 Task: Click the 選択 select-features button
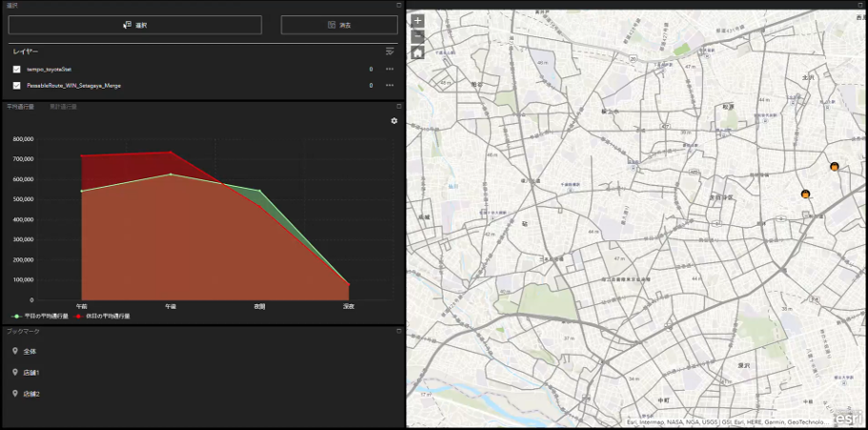pyautogui.click(x=134, y=25)
